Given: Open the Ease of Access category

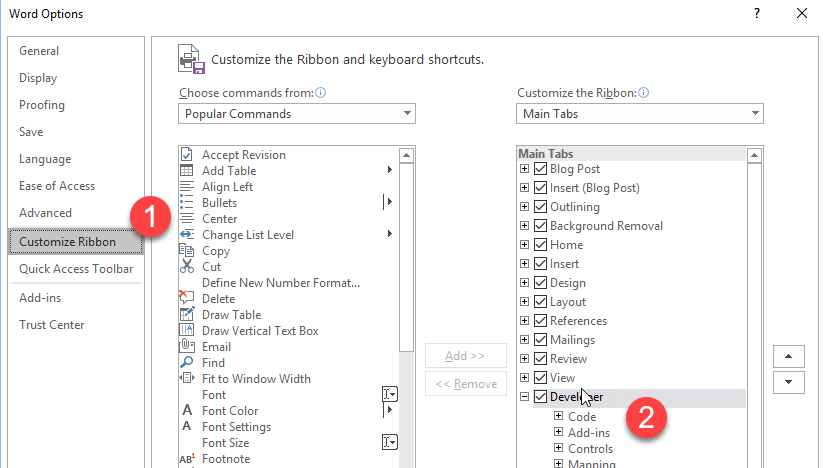Looking at the screenshot, I should (x=76, y=186).
